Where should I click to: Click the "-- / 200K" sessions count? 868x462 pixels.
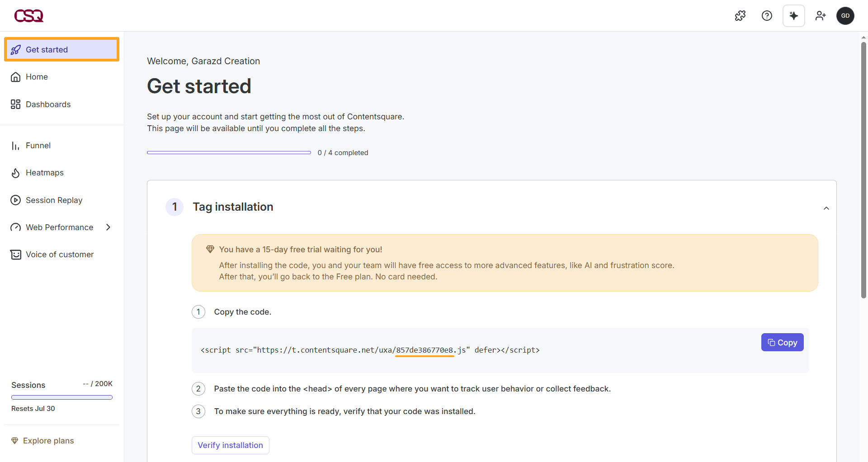pos(98,384)
